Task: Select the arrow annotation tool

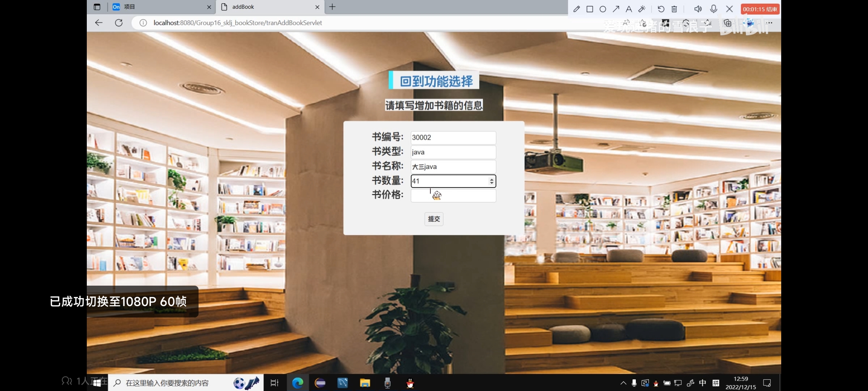Action: pyautogui.click(x=616, y=9)
